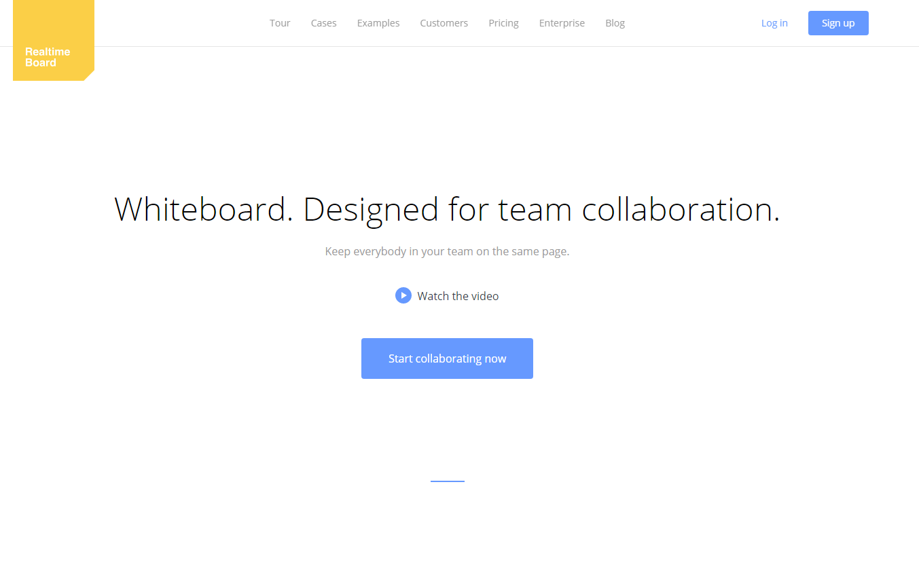This screenshot has height=588, width=919.
Task: Click the 'Keep everybody in your team' subtitle
Action: click(x=447, y=251)
